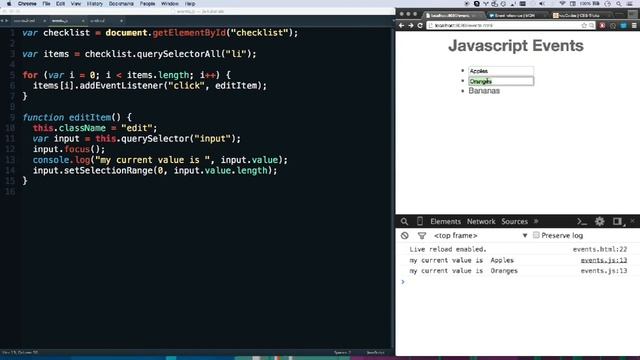Click the red extension icon in Chrome
Viewport: 640px width, 360px height.
(x=602, y=25)
